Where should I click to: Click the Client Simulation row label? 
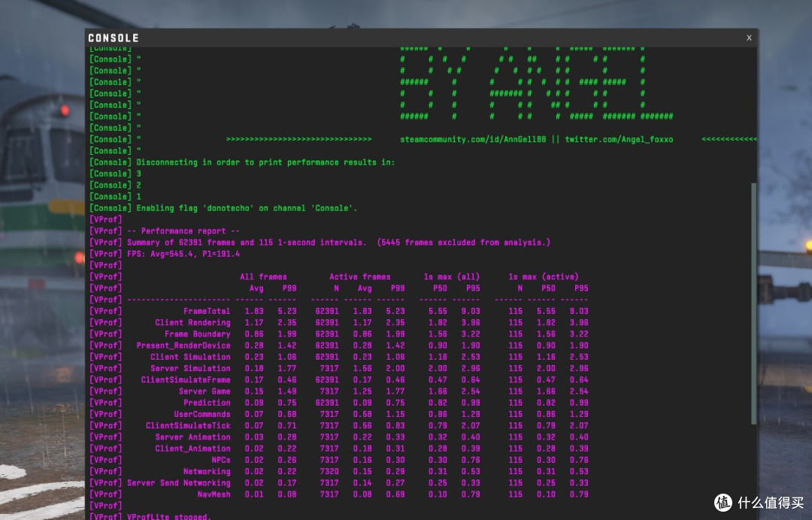(190, 357)
